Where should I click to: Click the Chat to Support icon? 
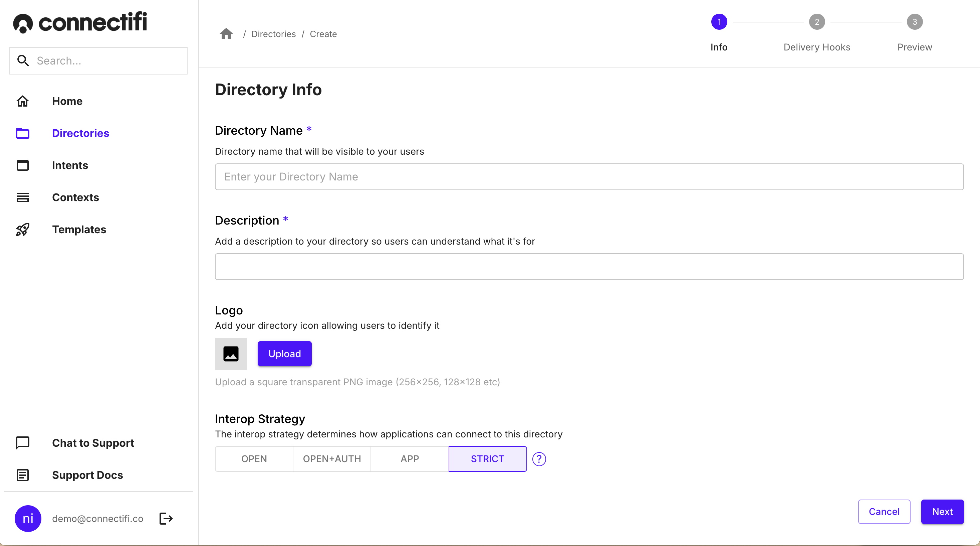click(x=23, y=442)
